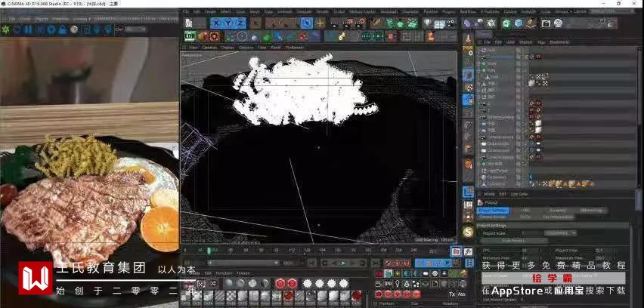The image size is (644, 308).
Task: Open the Bookmarks menu in Object Manager
Action: (559, 42)
